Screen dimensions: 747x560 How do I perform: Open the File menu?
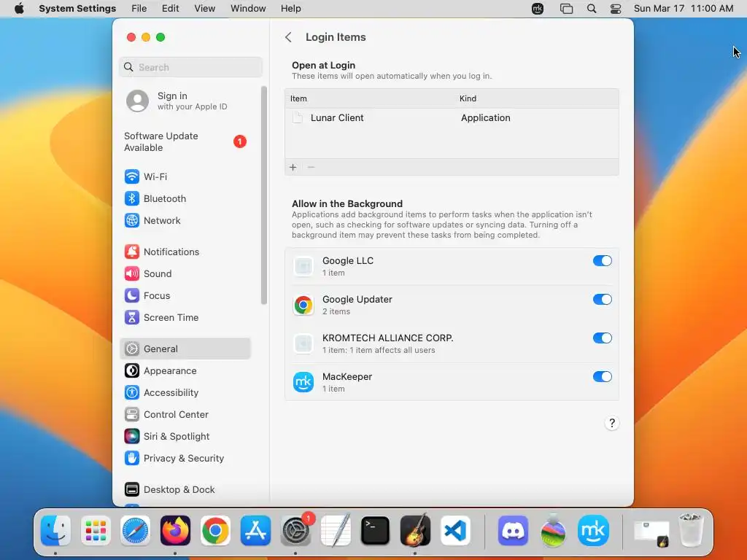tap(139, 9)
